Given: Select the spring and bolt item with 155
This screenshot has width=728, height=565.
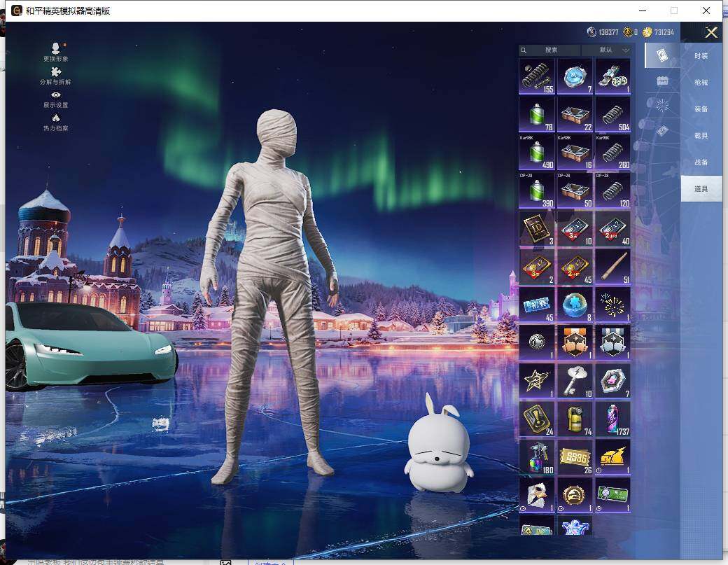Looking at the screenshot, I should coord(537,76).
